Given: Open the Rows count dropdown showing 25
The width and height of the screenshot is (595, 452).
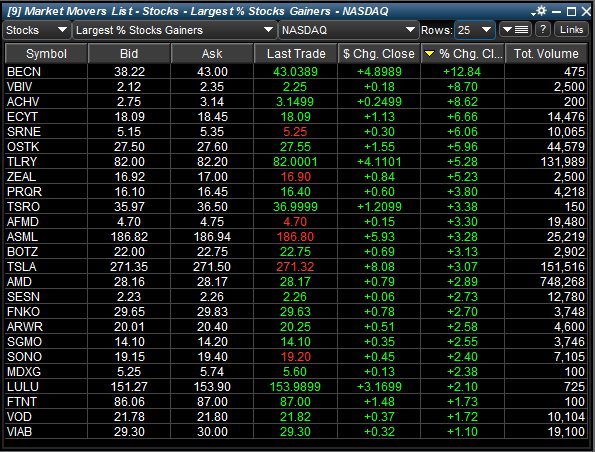Looking at the screenshot, I should tap(475, 30).
